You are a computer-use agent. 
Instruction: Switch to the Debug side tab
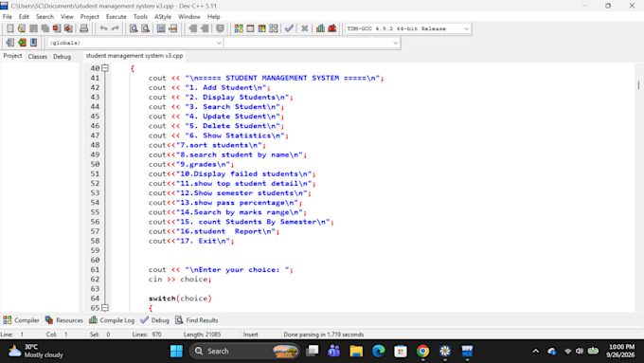(62, 56)
